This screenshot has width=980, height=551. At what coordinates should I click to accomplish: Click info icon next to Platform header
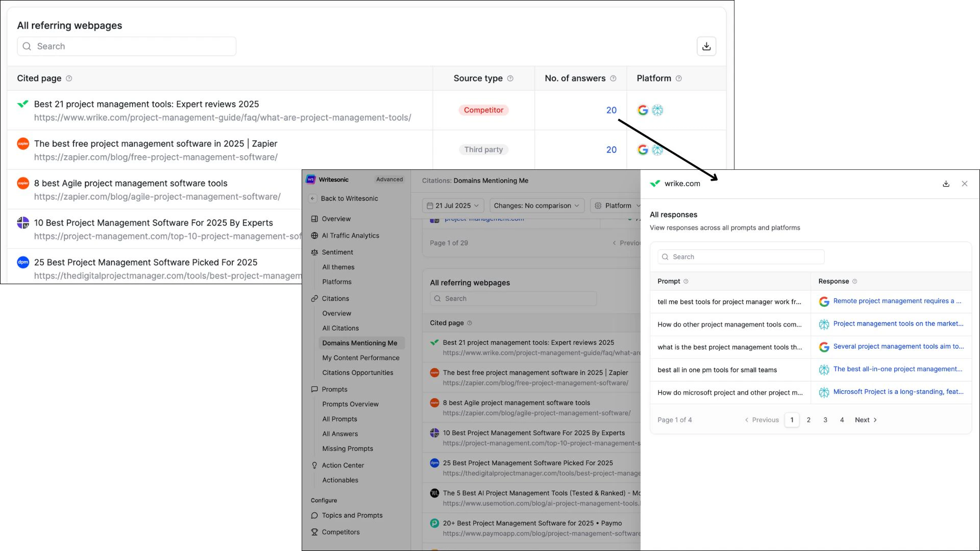click(678, 79)
